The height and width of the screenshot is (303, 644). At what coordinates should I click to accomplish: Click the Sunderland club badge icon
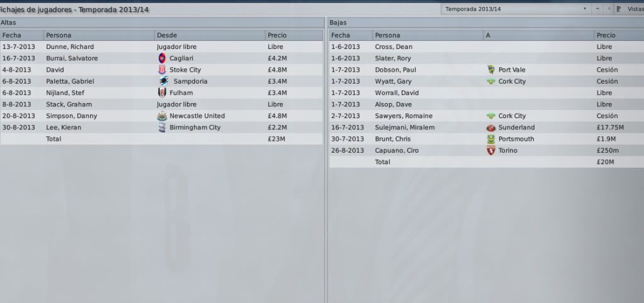[491, 128]
